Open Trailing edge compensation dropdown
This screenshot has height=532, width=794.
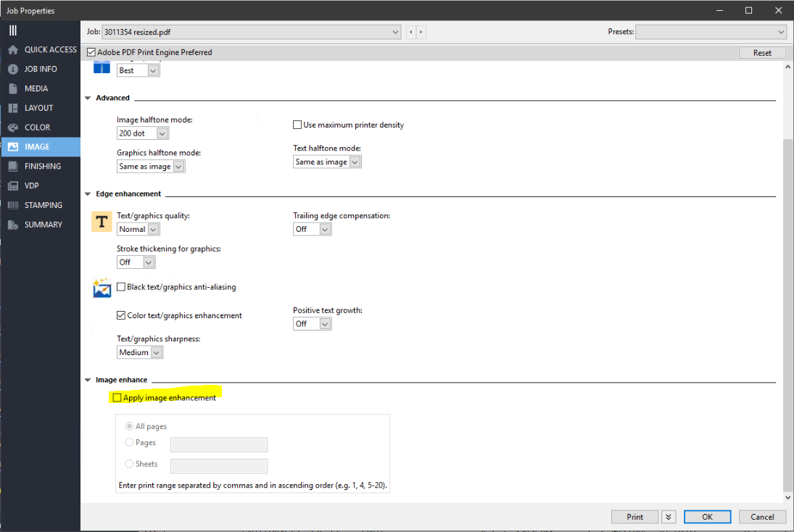click(x=313, y=229)
